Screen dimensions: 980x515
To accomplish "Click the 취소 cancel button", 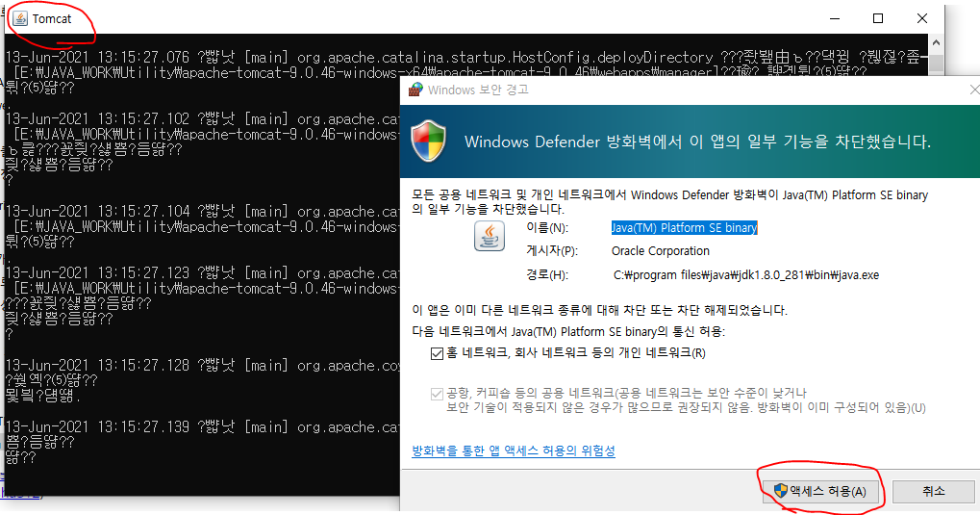I will tap(934, 491).
